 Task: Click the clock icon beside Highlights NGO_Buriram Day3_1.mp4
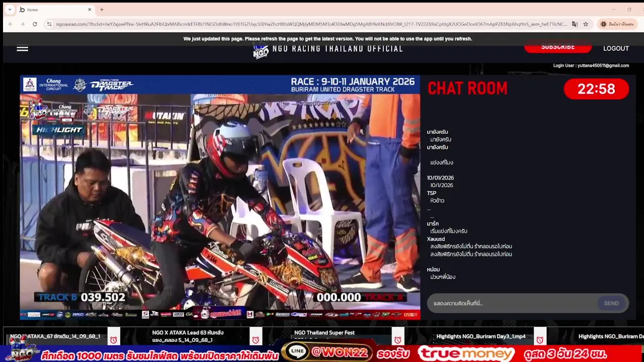[x=540, y=340]
